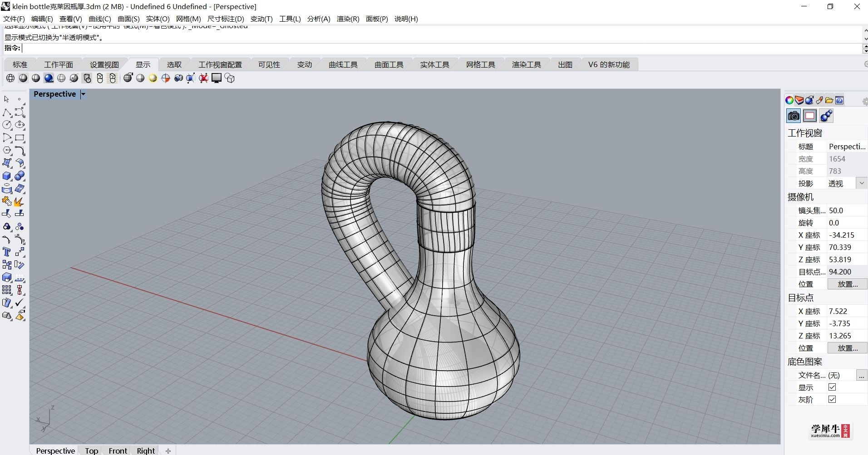868x455 pixels.
Task: Select the Rectangle tool in the left sidebar
Action: click(20, 137)
